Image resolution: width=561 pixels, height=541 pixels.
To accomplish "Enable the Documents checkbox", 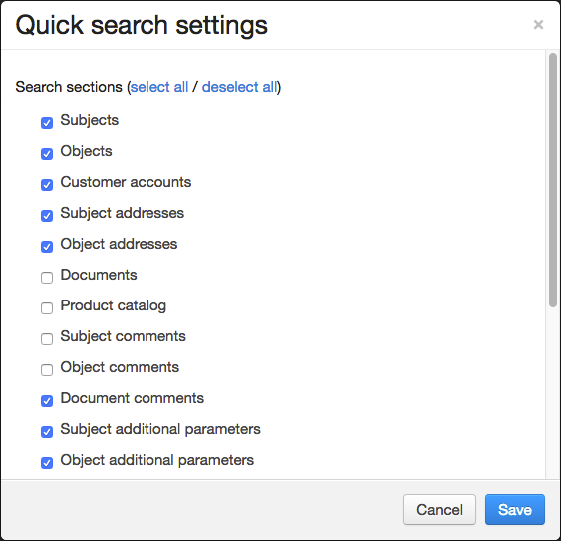I will [x=47, y=278].
